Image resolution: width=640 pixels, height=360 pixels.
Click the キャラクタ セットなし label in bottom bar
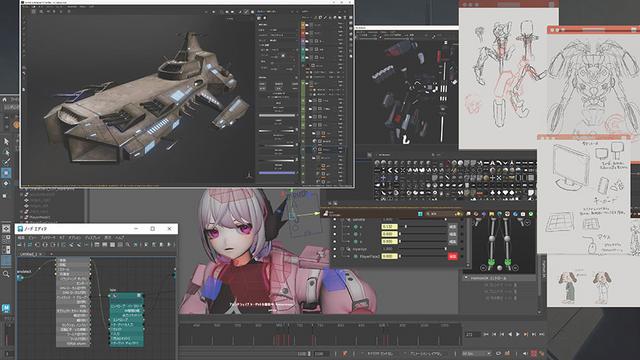380,353
